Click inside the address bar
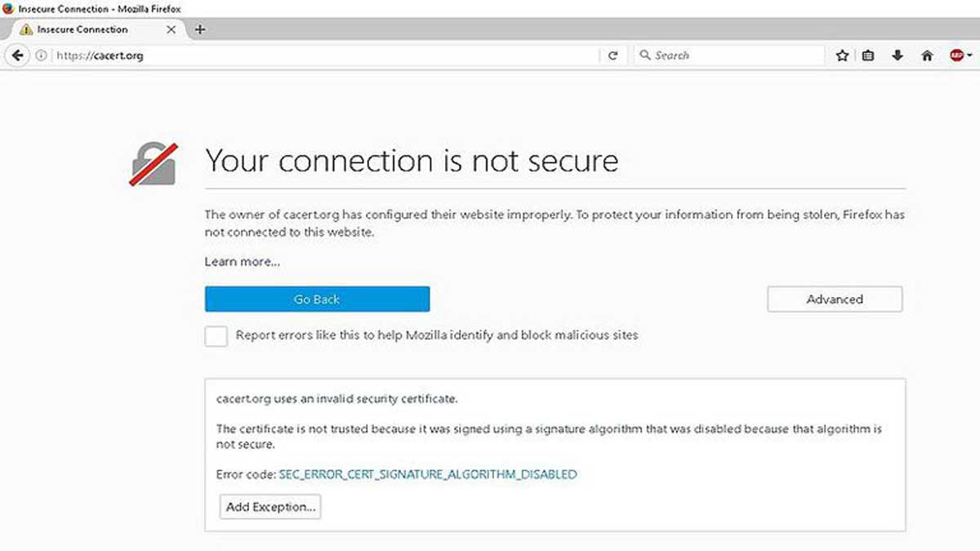 coord(245,56)
